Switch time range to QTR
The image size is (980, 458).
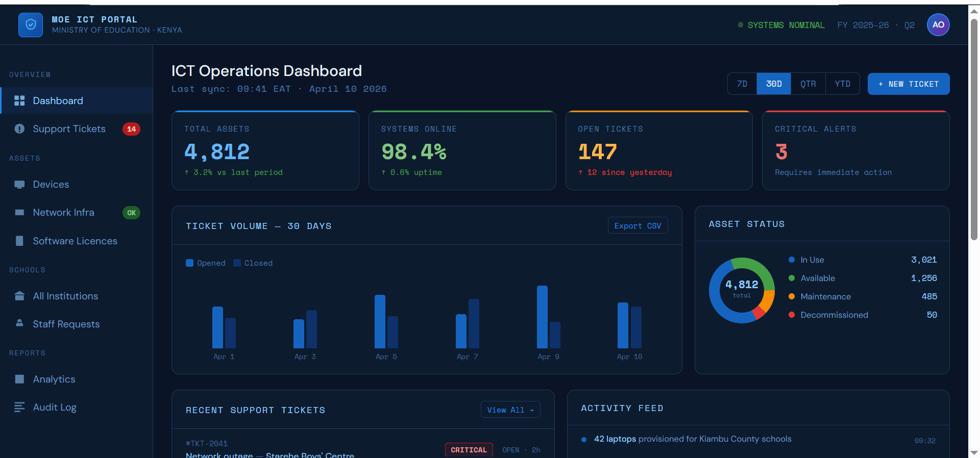tap(807, 84)
